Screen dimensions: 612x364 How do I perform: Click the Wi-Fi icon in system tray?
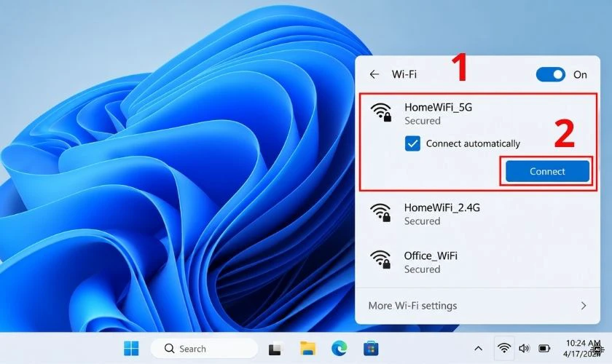coord(504,348)
